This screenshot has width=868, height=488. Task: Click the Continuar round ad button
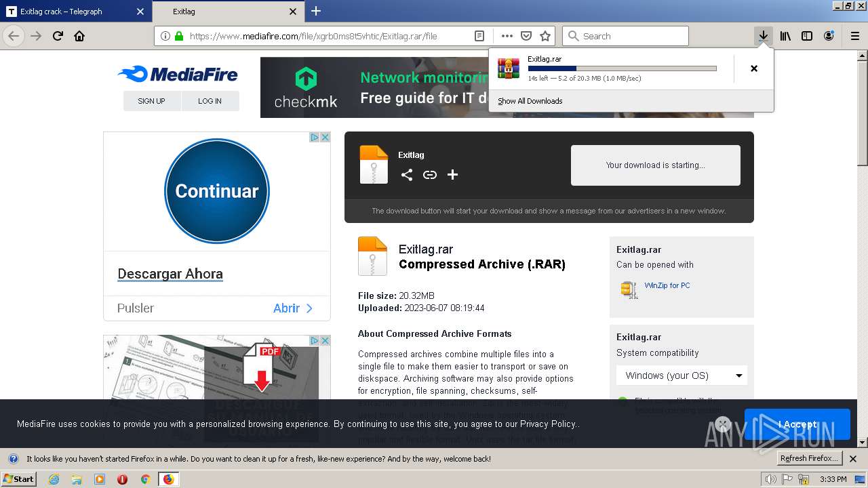[217, 191]
